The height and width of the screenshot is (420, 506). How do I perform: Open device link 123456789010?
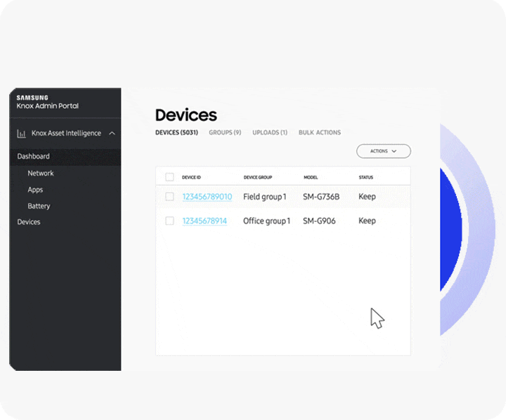pos(207,197)
